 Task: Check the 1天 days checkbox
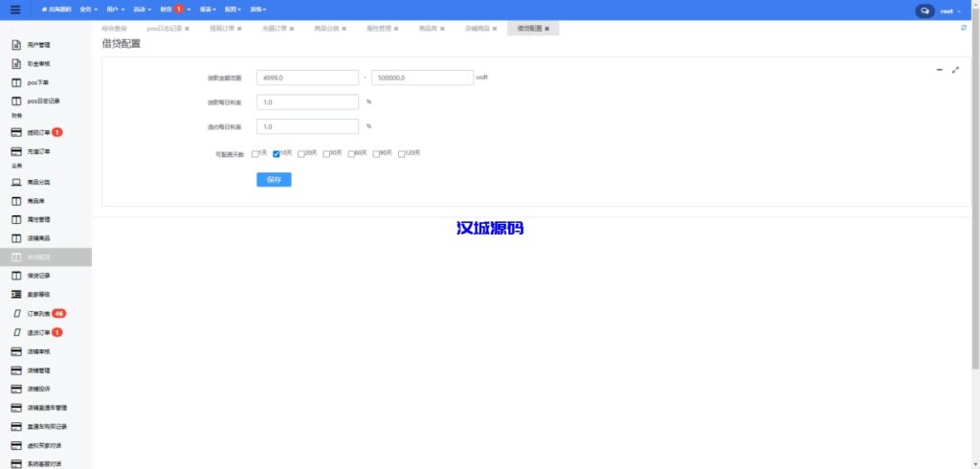coord(255,154)
